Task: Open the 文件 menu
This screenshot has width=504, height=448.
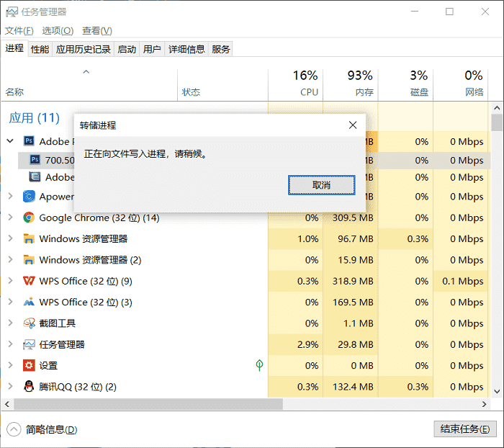Action: (x=19, y=31)
